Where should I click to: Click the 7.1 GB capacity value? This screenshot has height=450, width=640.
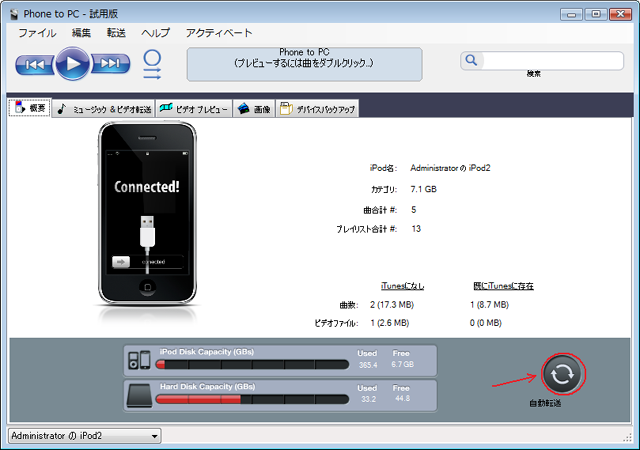point(424,189)
